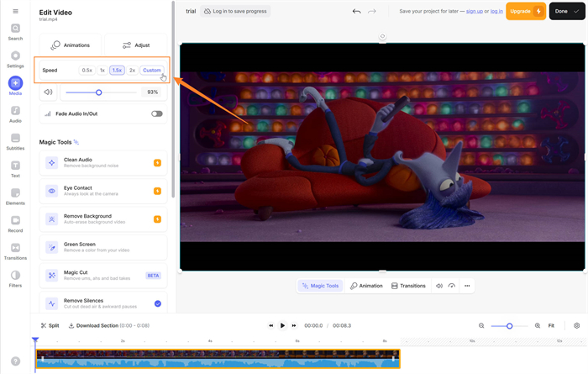Image resolution: width=588 pixels, height=374 pixels.
Task: Choose Custom speed option
Action: (x=152, y=71)
